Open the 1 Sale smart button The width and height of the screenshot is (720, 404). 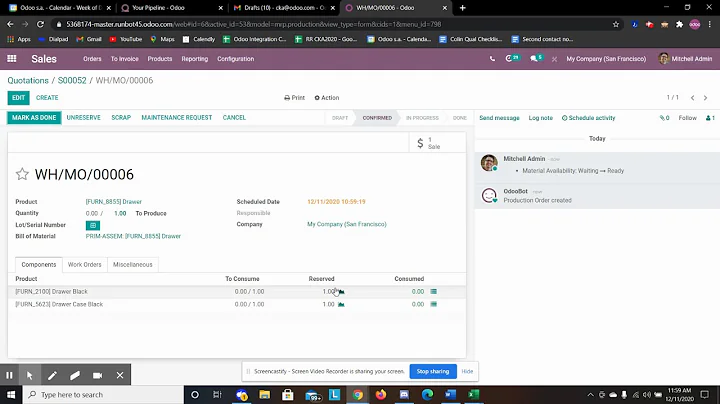(x=437, y=143)
